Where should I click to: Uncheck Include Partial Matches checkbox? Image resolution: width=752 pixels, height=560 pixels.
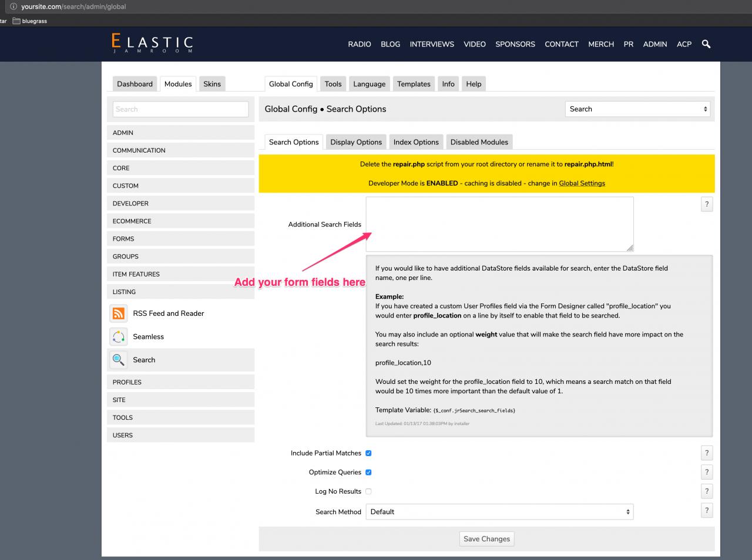(x=368, y=453)
